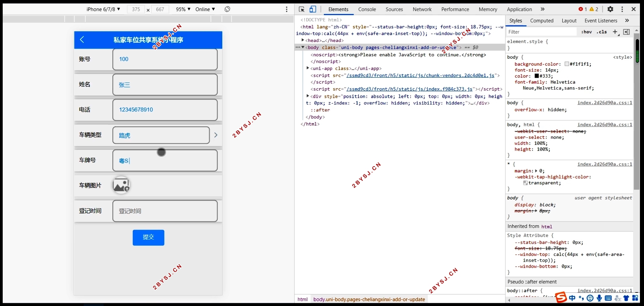Open the Online throttling dropdown

(205, 9)
